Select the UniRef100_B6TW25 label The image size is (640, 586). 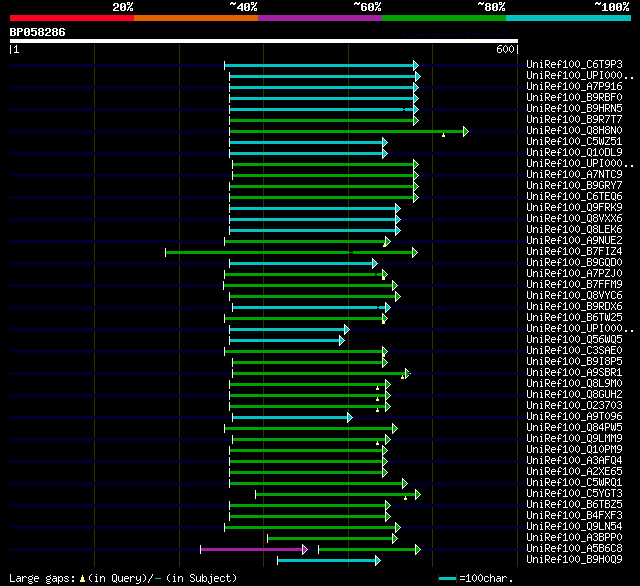pyautogui.click(x=574, y=318)
